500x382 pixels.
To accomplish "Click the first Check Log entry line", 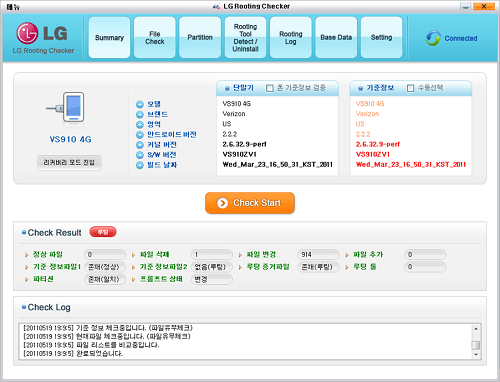I will click(x=108, y=328).
